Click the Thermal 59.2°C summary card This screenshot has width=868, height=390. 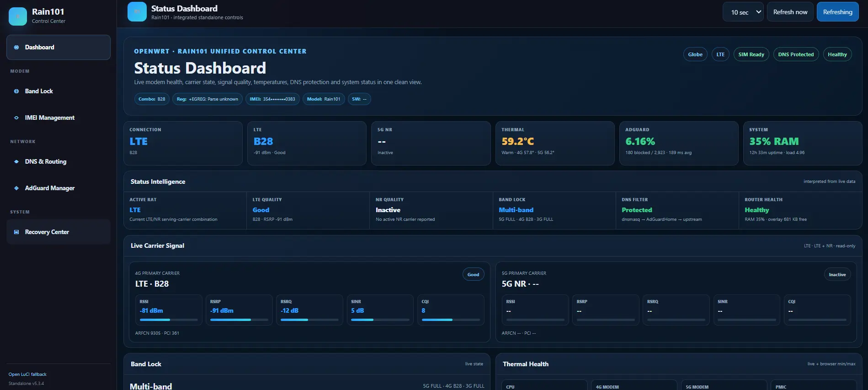[555, 143]
